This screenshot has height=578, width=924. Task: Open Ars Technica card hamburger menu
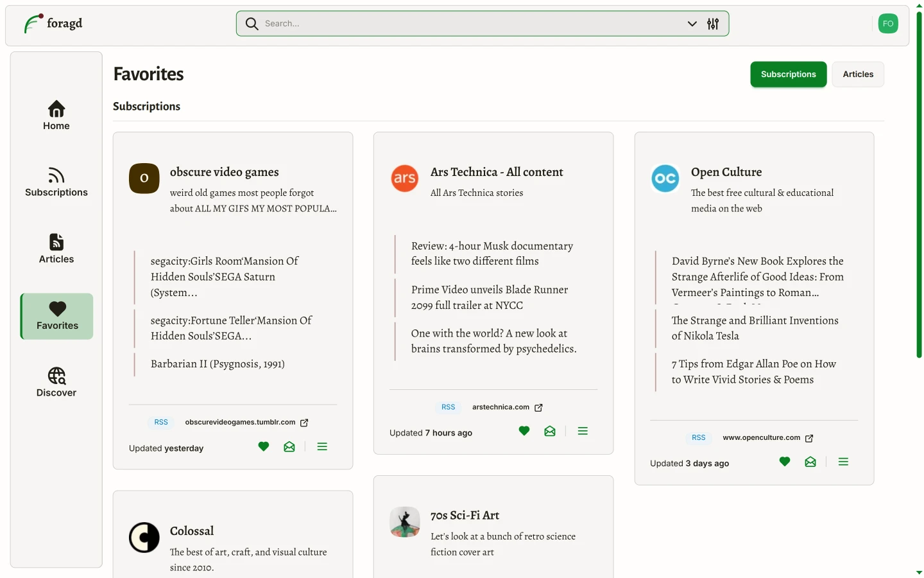tap(583, 432)
